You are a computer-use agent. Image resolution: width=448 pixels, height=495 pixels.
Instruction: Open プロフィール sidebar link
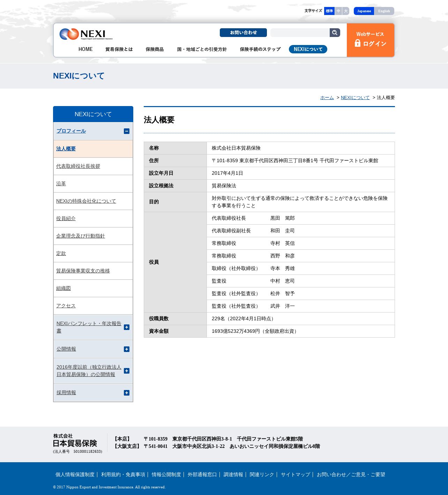71,131
